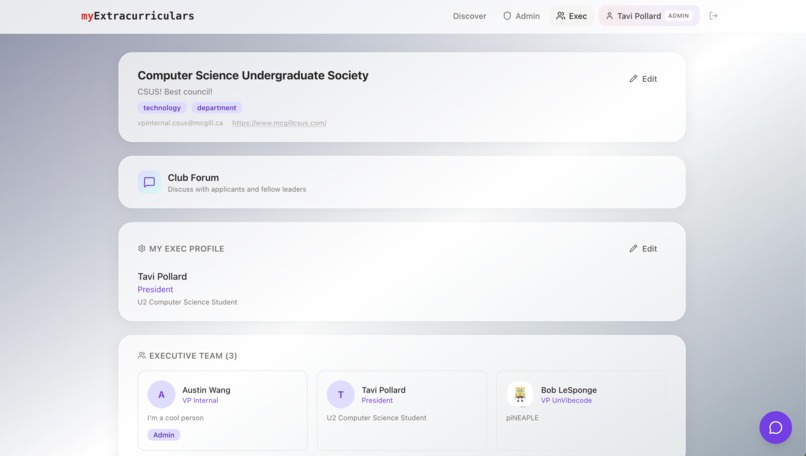Image resolution: width=806 pixels, height=456 pixels.
Task: Click Tavi Pollard's avatar in executive team
Action: pos(340,394)
